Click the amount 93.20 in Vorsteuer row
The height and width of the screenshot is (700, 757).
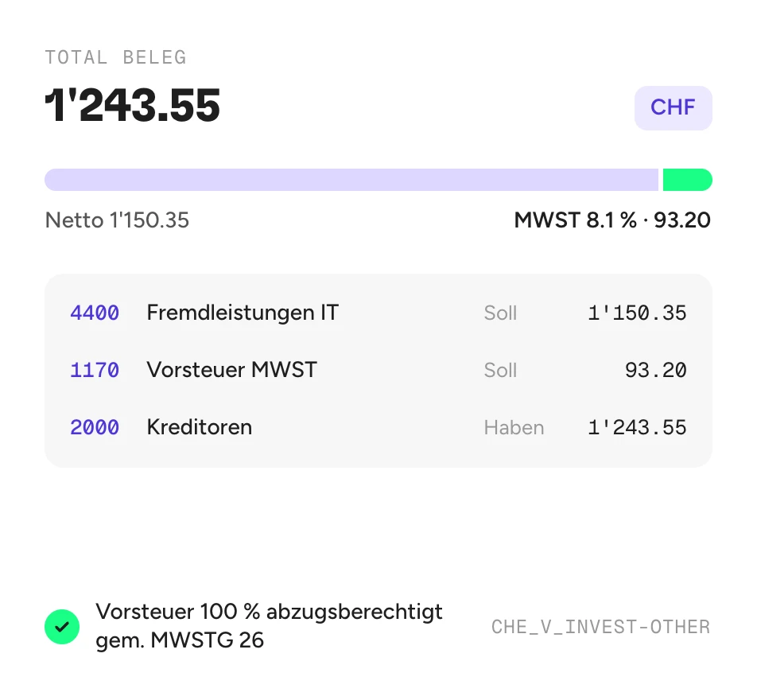(655, 370)
